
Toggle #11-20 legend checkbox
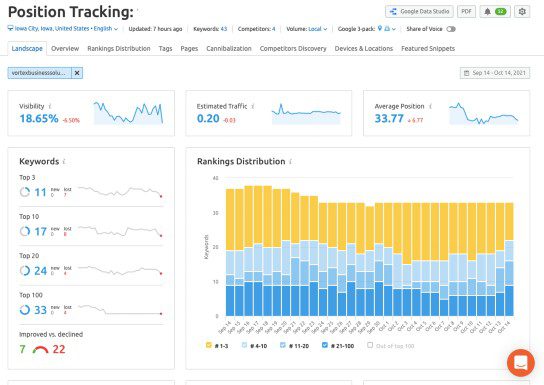(283, 345)
